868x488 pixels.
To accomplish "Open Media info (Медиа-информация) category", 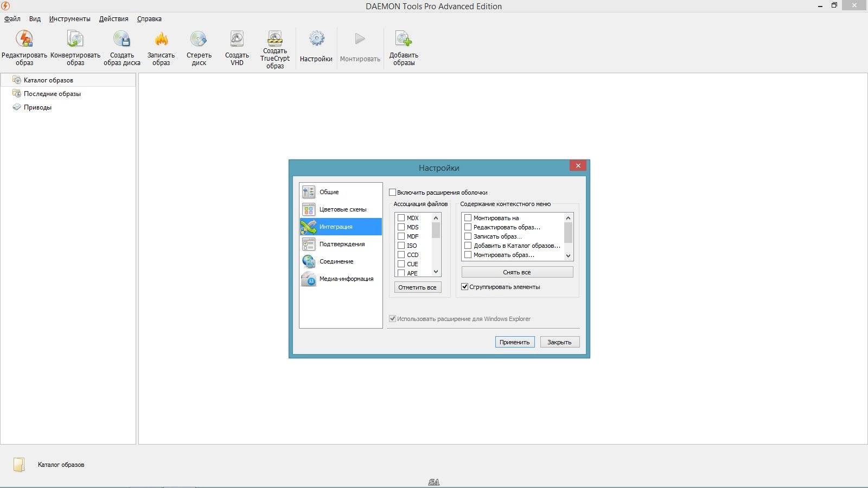I will tap(341, 279).
